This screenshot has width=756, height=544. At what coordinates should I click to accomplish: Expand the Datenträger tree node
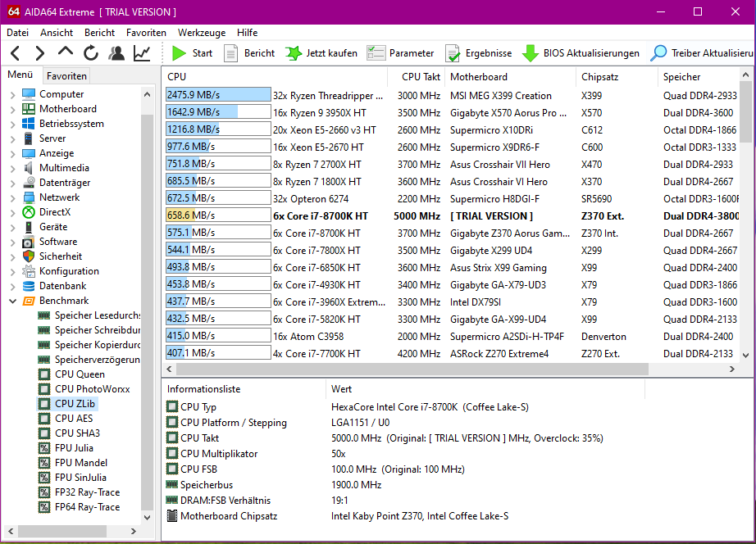tap(12, 183)
